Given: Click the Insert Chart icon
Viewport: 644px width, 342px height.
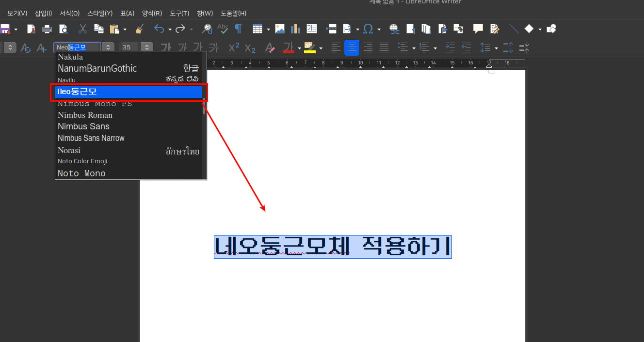Looking at the screenshot, I should [295, 29].
